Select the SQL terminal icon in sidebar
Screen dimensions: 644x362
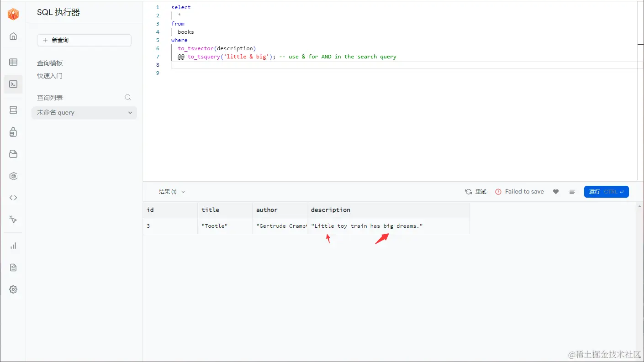13,84
